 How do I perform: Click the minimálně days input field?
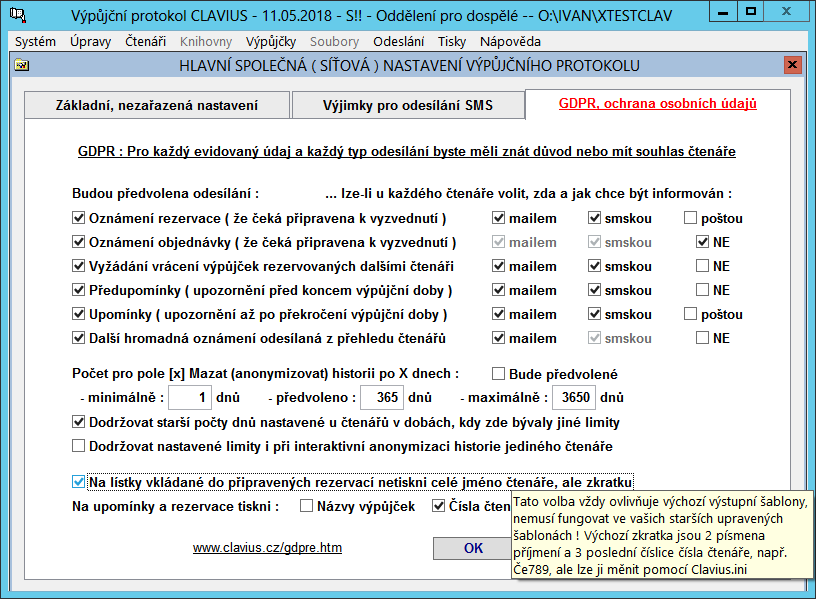[190, 398]
